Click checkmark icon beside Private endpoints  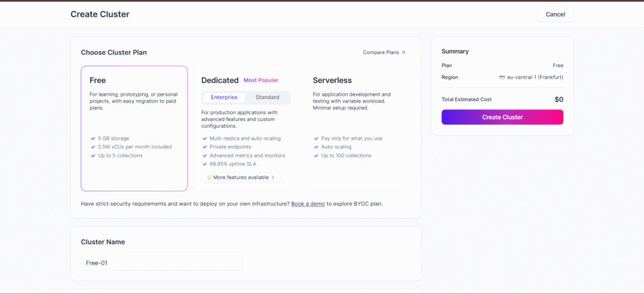click(204, 147)
